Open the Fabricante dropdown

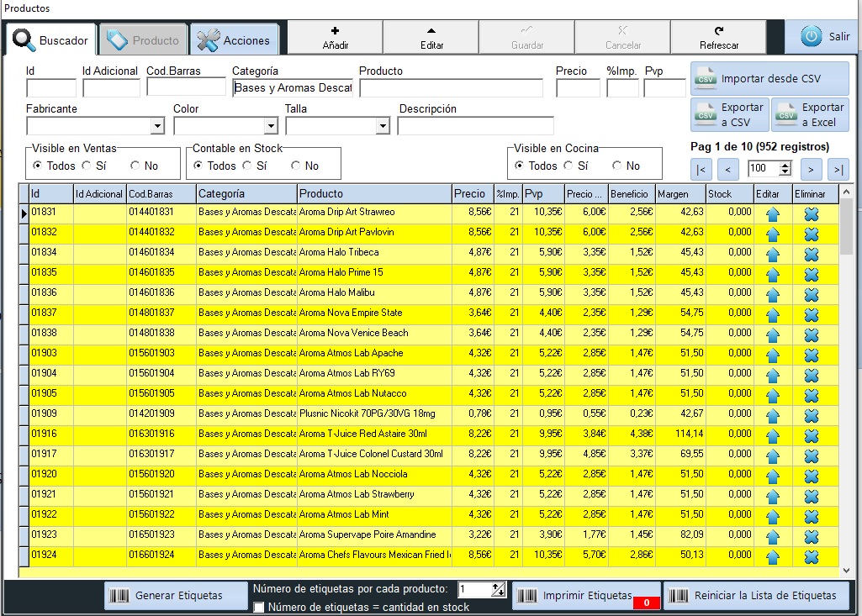[x=157, y=126]
